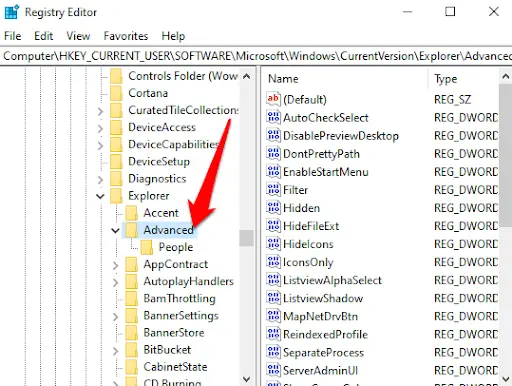This screenshot has width=512, height=386.
Task: Select the ListviewShadow value name
Action: click(x=323, y=298)
